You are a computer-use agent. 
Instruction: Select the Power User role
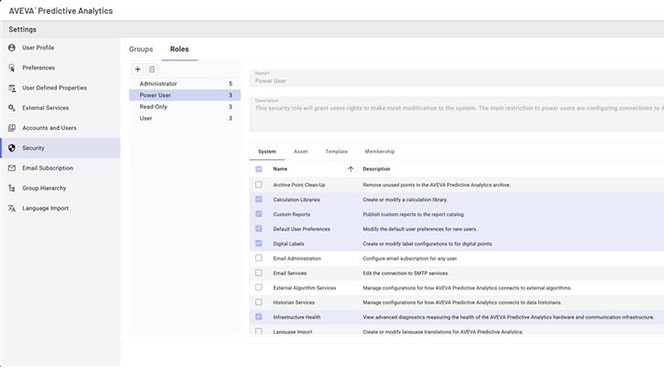click(185, 95)
